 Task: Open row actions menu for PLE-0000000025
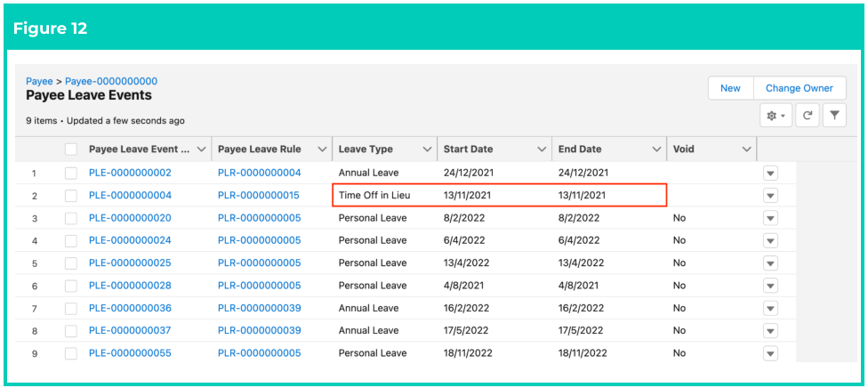pos(770,263)
